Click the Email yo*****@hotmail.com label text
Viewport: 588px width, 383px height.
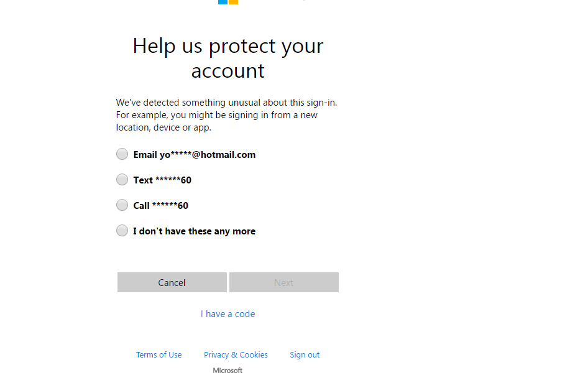click(x=195, y=155)
